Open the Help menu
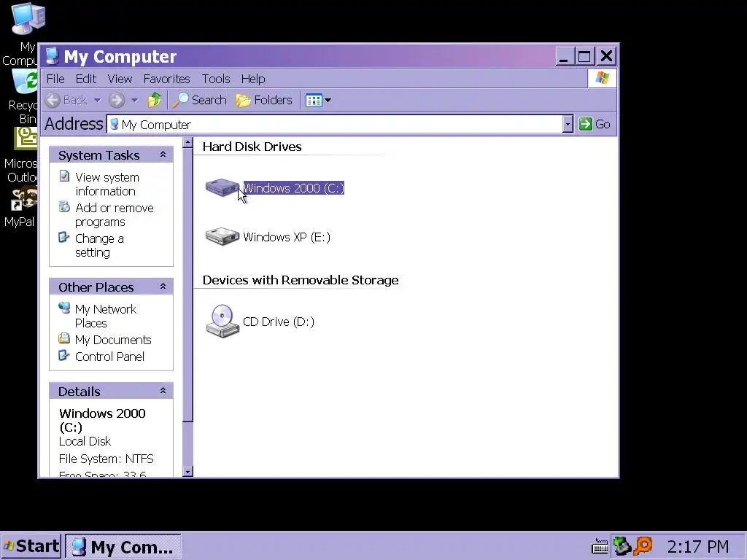 253,79
